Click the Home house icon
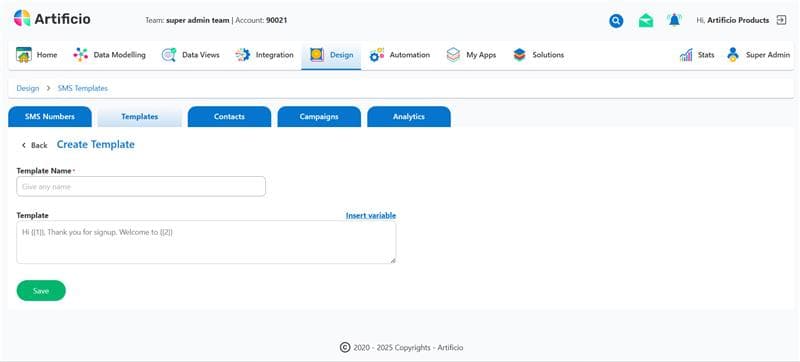 point(23,55)
